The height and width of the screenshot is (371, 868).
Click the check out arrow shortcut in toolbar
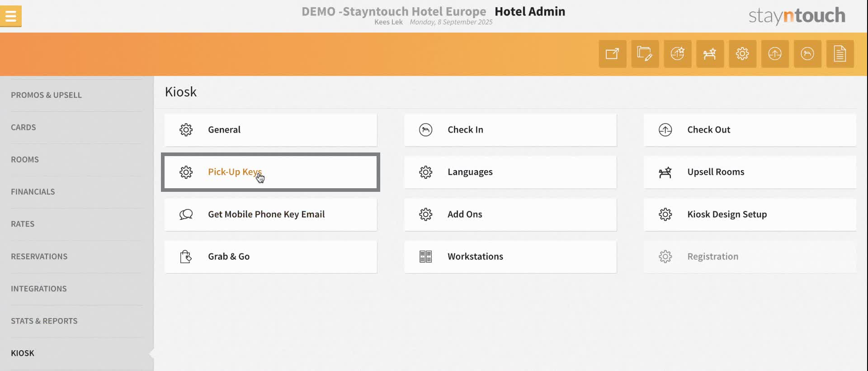click(x=775, y=54)
